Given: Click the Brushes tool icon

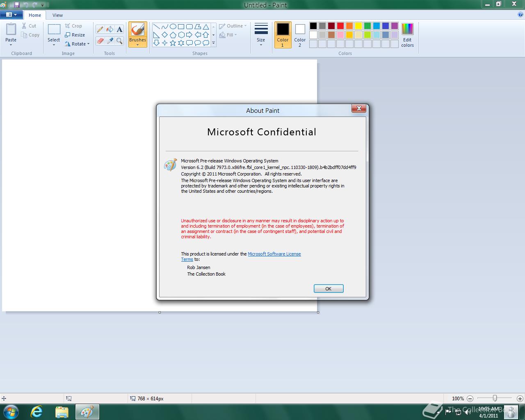Looking at the screenshot, I should click(x=137, y=30).
